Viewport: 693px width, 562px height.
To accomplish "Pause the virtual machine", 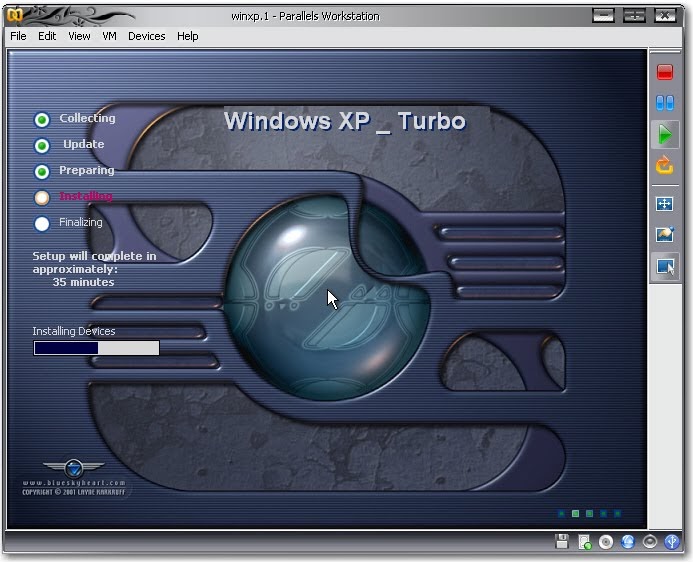I will pos(664,103).
